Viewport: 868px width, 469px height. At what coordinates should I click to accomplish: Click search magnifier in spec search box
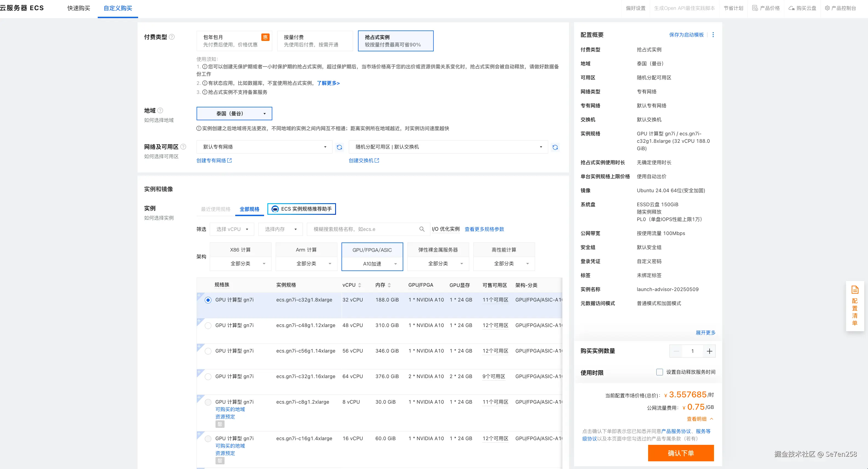[422, 229]
